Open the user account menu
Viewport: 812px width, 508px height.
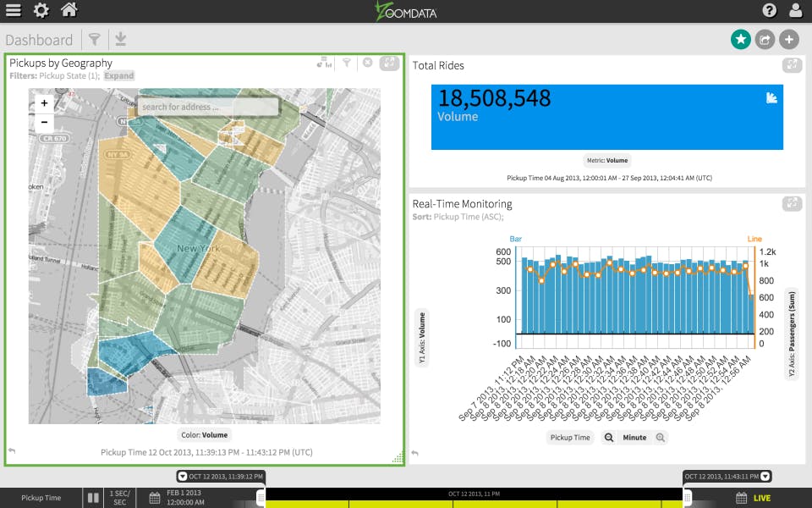coord(796,11)
